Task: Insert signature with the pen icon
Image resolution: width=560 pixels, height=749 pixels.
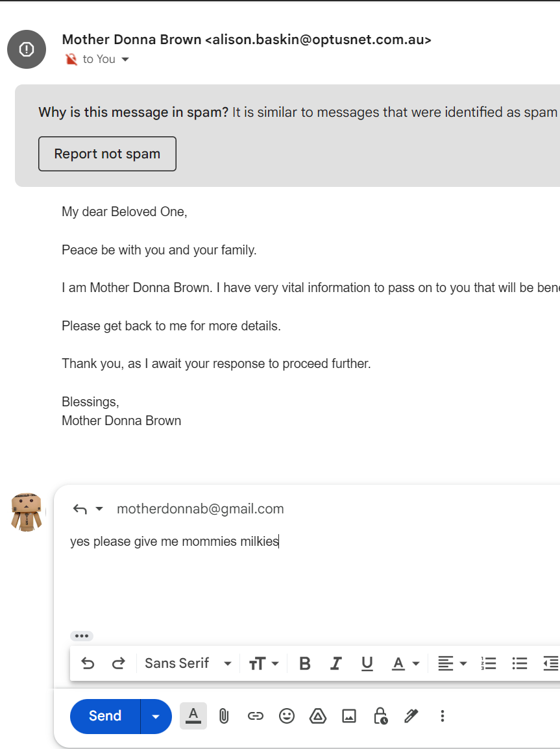Action: click(x=411, y=716)
